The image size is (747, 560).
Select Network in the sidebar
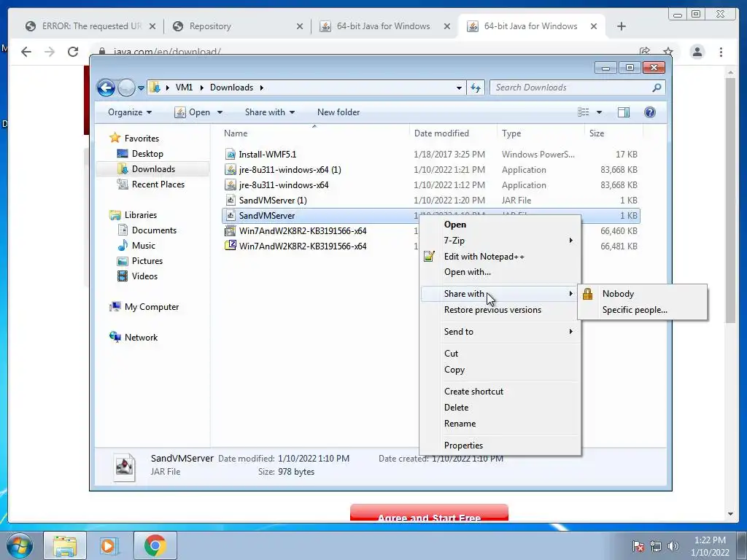(x=141, y=337)
